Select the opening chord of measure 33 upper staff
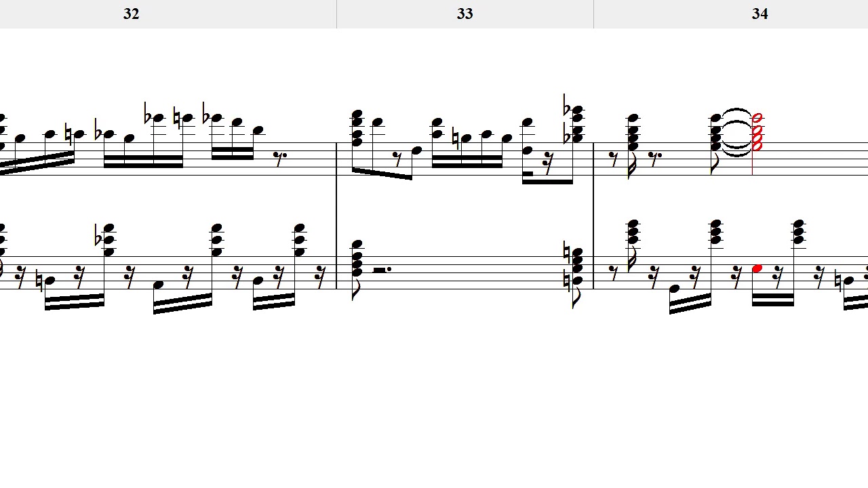868x488 pixels. pyautogui.click(x=357, y=129)
